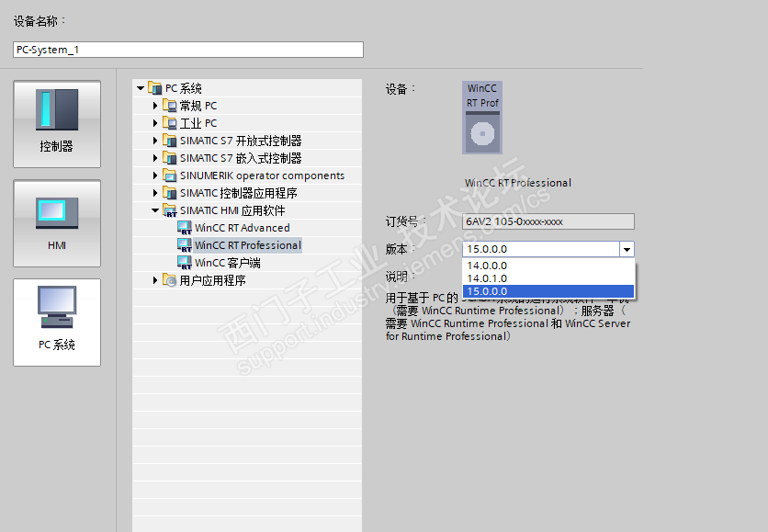Select 用户应用程序 tree label
This screenshot has height=532, width=768.
click(x=212, y=280)
